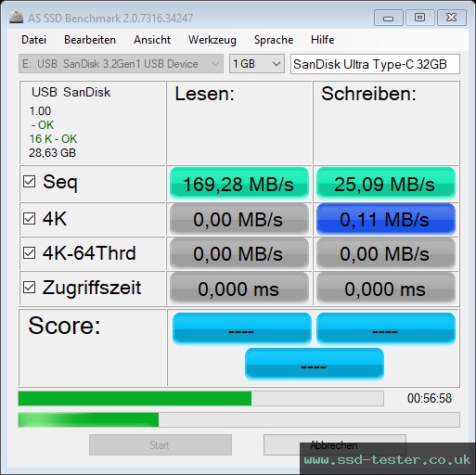
Task: Open the Hilfe menu
Action: 322,40
